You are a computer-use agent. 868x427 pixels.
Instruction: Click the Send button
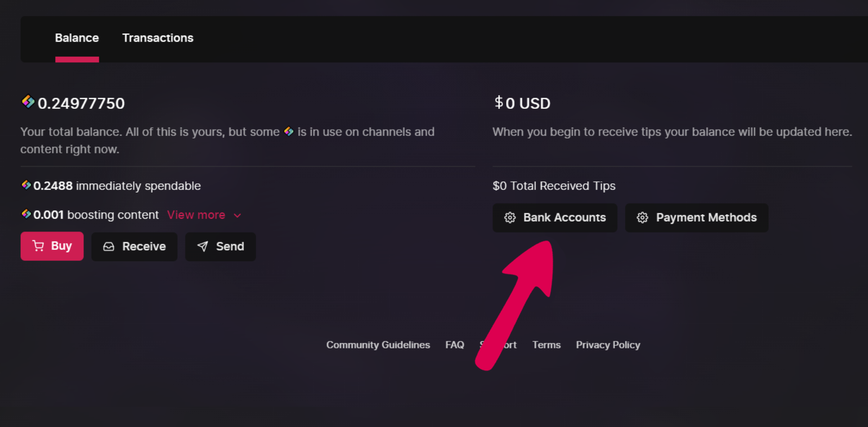click(x=220, y=247)
